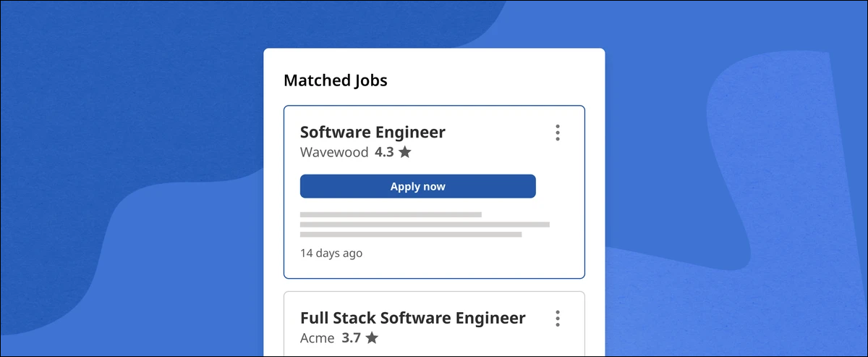
Task: Click the star icon next to Acme's rating
Action: coord(372,337)
